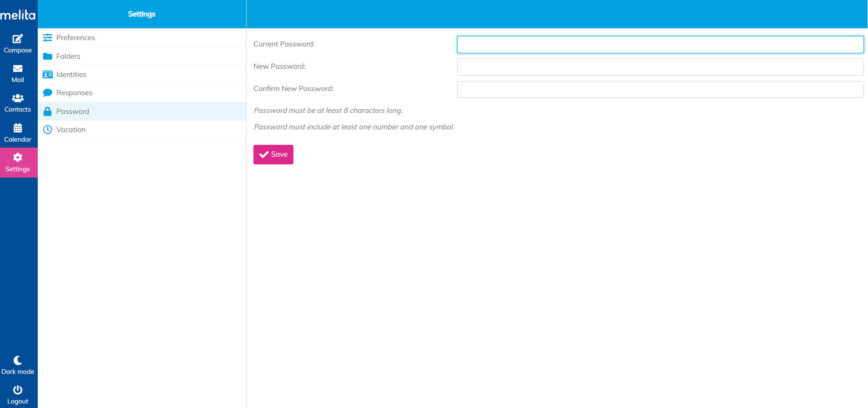Select the Password settings item
The width and height of the screenshot is (868, 408).
[73, 112]
